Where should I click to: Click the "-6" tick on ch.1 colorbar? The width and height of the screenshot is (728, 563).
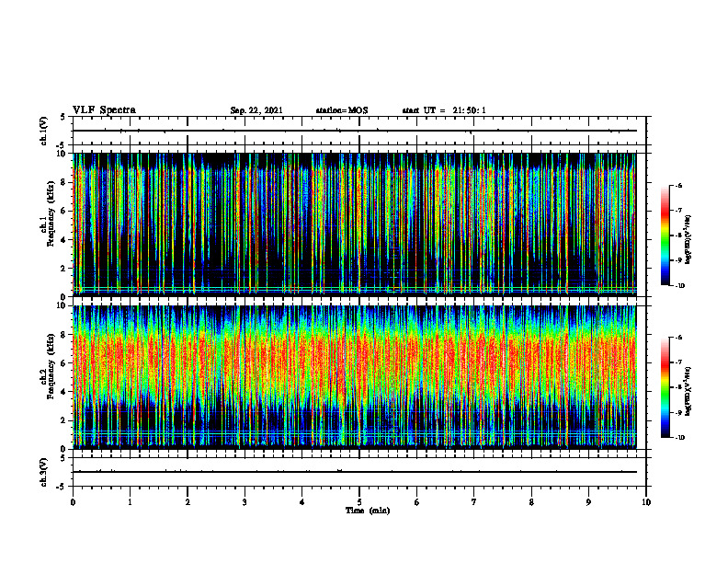pos(678,185)
